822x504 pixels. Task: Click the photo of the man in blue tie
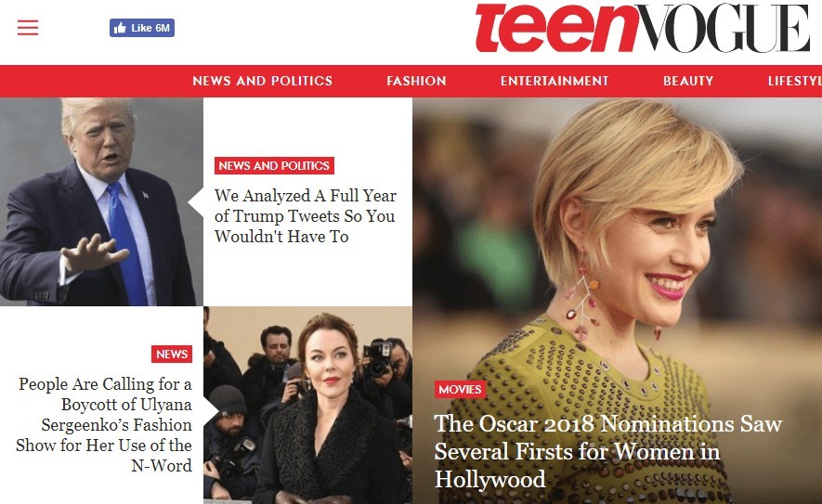click(101, 201)
